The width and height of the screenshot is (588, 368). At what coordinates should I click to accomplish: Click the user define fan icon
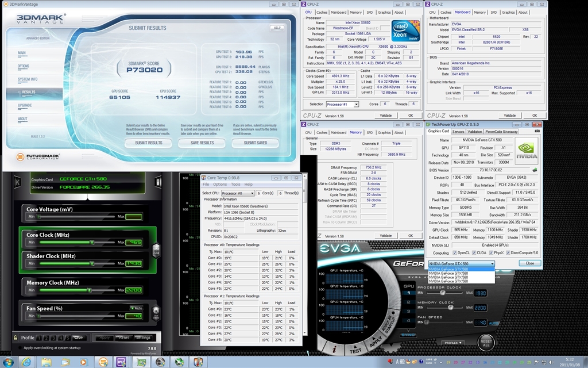pyautogui.click(x=156, y=312)
